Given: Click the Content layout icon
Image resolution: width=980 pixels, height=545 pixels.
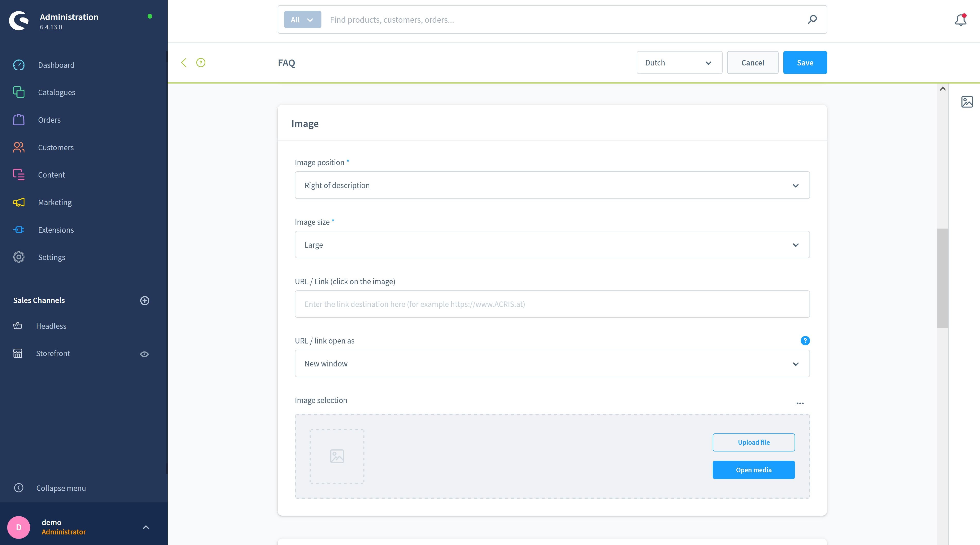Looking at the screenshot, I should 19,175.
